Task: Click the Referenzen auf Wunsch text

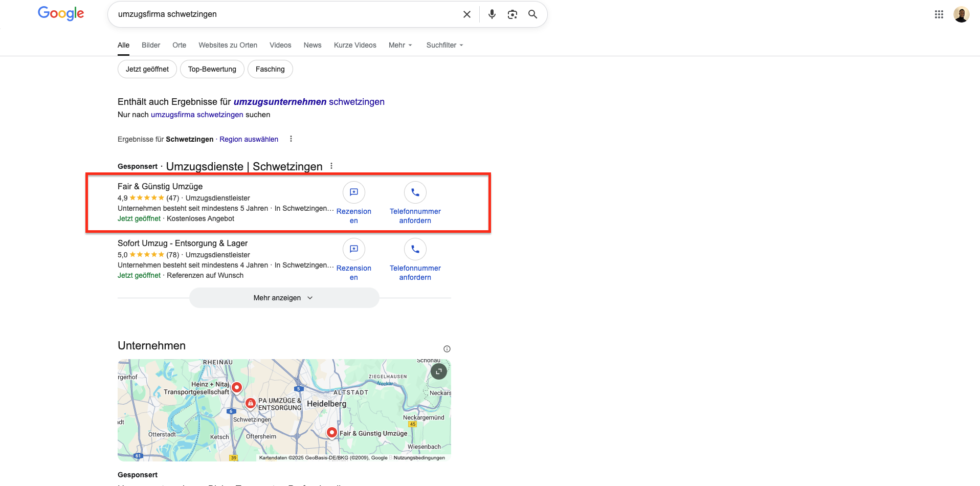Action: pyautogui.click(x=205, y=275)
